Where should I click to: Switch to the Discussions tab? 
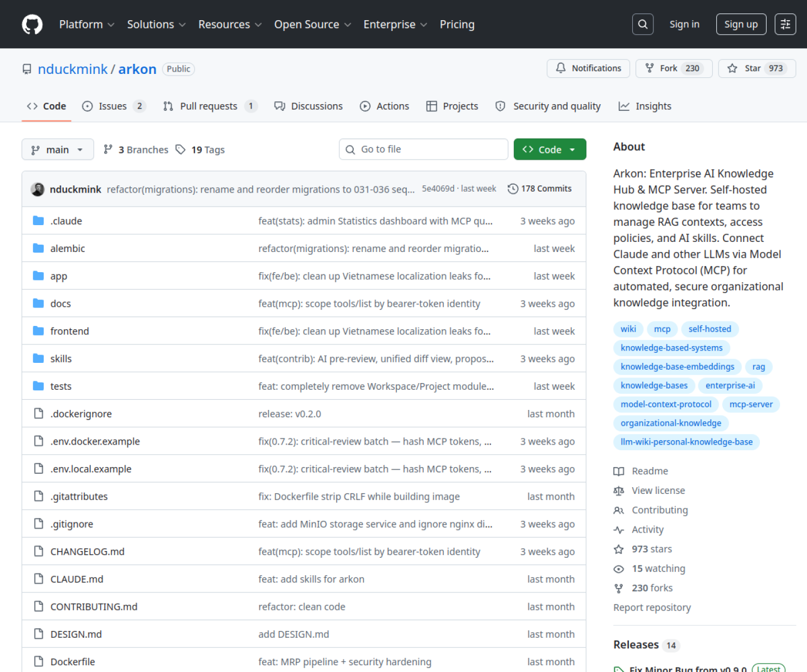(308, 106)
